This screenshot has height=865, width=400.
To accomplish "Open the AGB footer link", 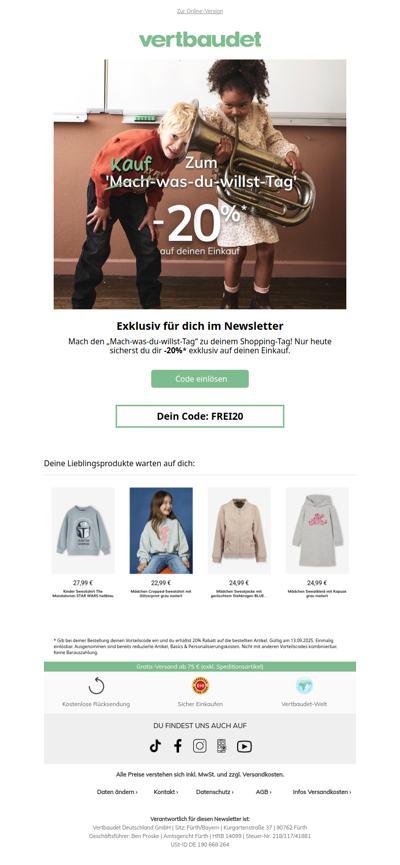I will coord(263,792).
